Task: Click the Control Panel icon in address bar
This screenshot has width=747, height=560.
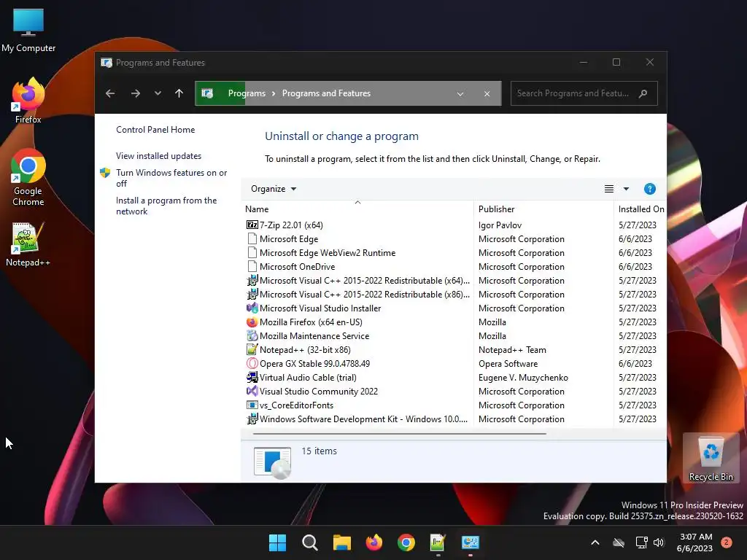Action: tap(207, 93)
